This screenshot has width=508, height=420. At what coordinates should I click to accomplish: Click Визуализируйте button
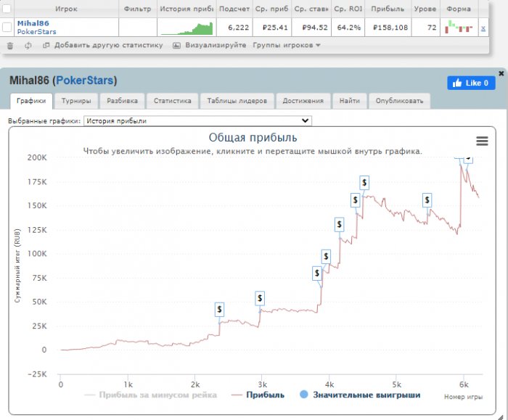tap(216, 45)
